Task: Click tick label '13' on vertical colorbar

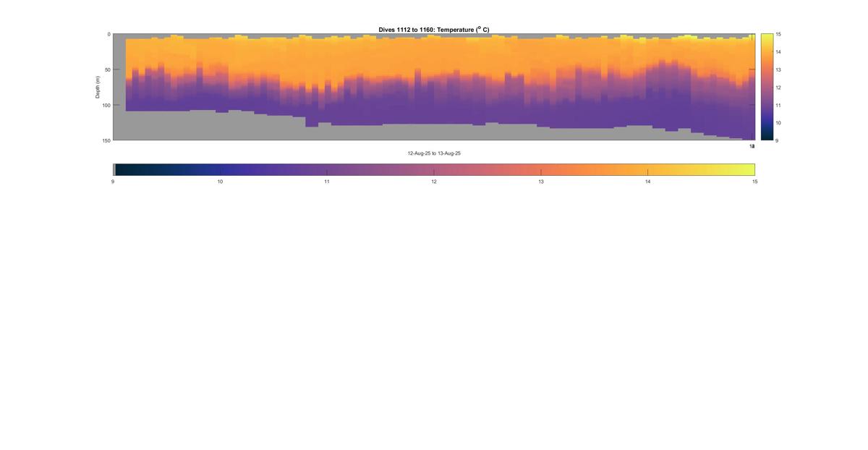Action: click(778, 70)
